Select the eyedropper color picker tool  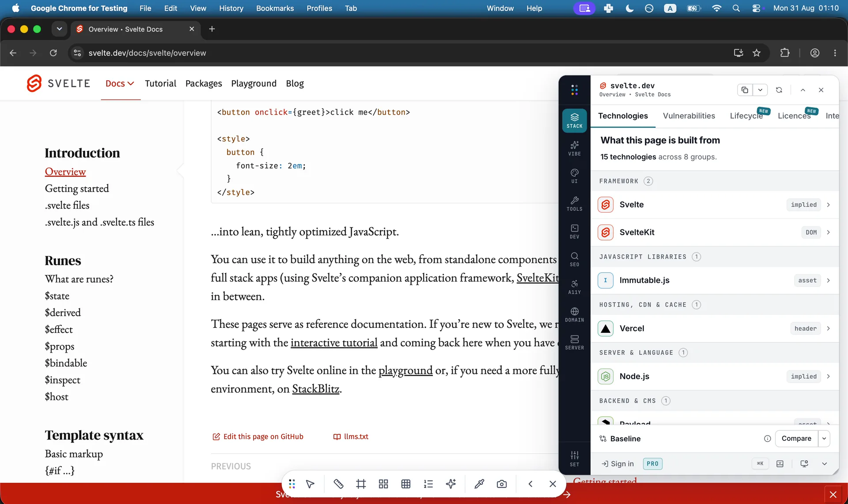tap(479, 484)
